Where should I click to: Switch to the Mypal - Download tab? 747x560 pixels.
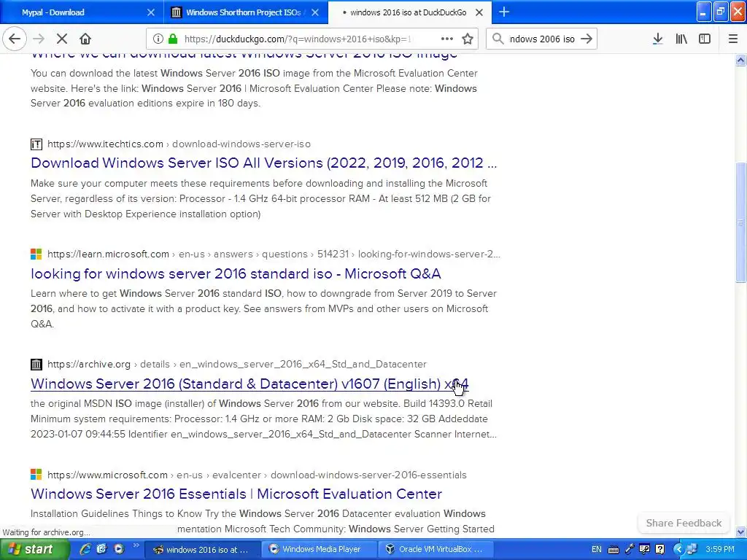click(x=81, y=12)
